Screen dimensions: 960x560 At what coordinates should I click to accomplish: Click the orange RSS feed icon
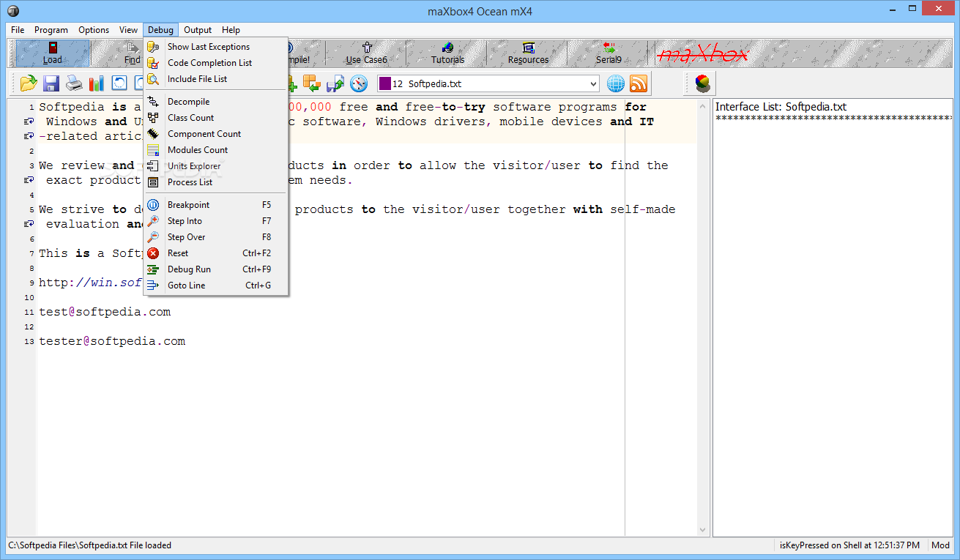[x=639, y=83]
